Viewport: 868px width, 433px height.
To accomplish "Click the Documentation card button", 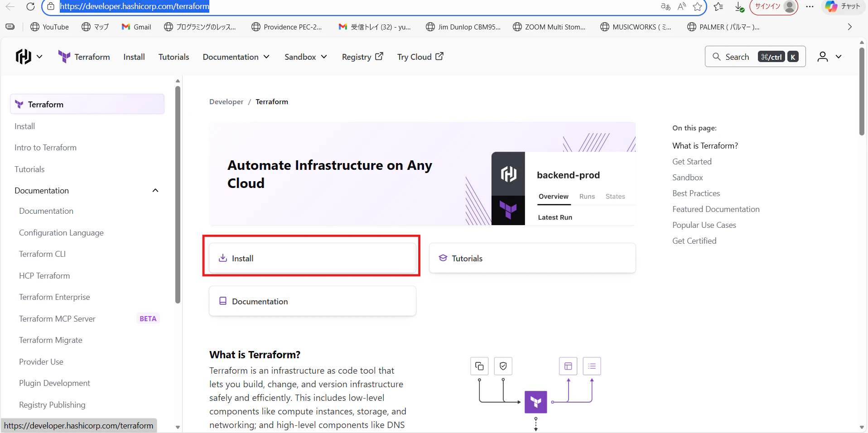I will pyautogui.click(x=313, y=301).
